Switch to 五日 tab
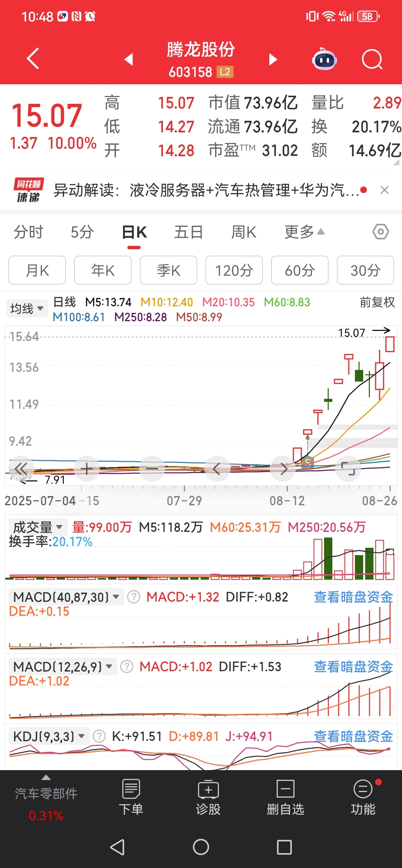Image resolution: width=402 pixels, height=868 pixels. (x=189, y=232)
